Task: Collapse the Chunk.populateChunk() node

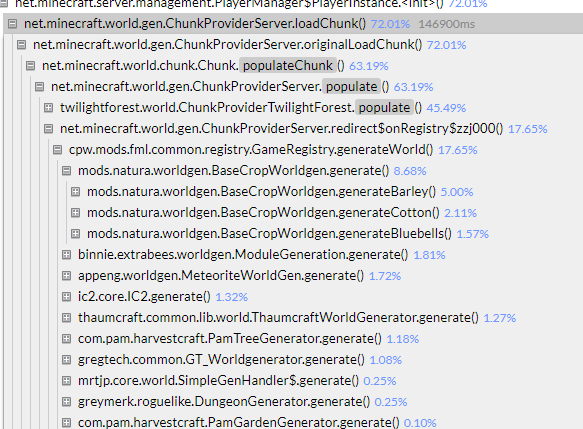Action: [x=30, y=66]
